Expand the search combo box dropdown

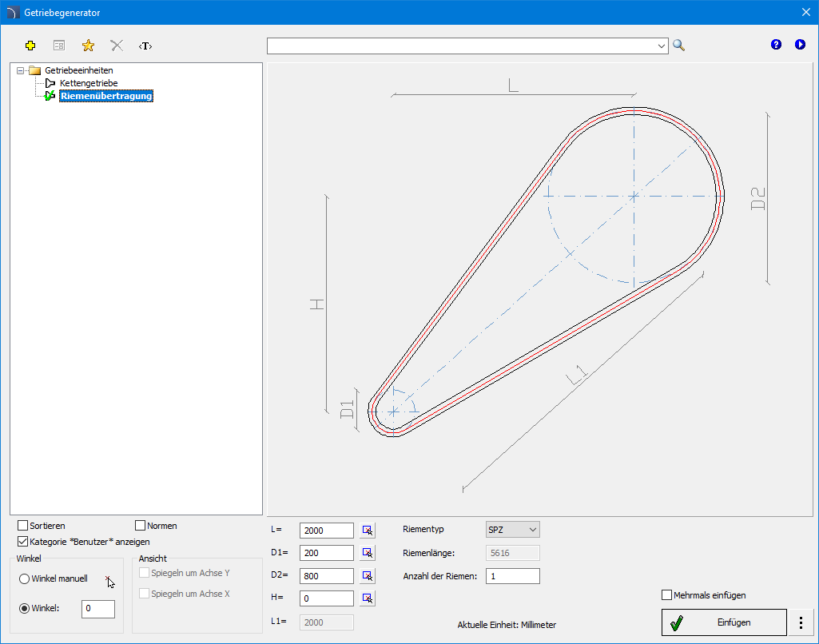tap(662, 46)
